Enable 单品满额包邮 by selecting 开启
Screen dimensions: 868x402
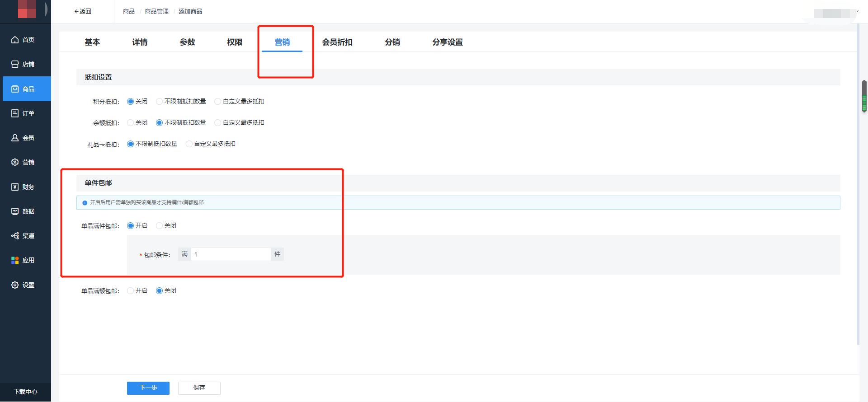tap(131, 291)
